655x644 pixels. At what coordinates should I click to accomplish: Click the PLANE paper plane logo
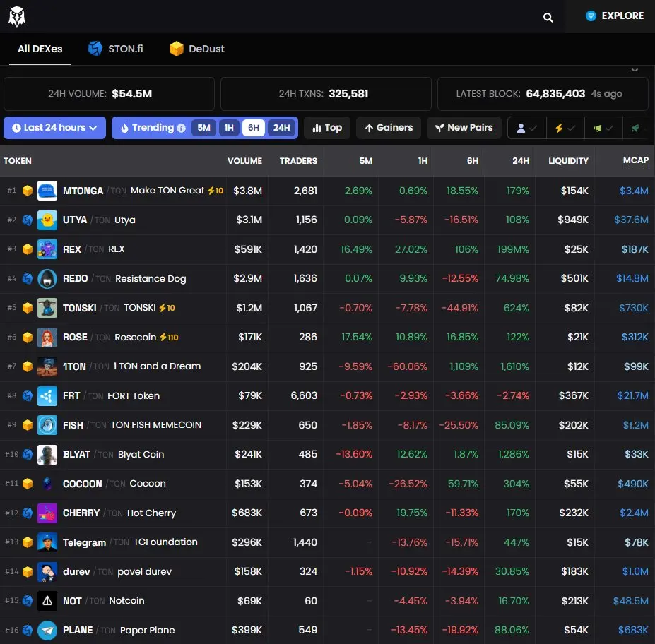tap(47, 630)
